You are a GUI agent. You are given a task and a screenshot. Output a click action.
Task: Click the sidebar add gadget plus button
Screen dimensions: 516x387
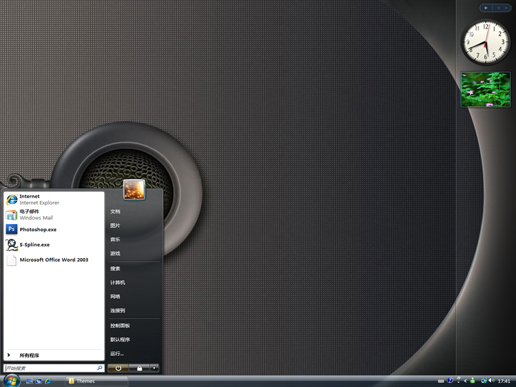(486, 8)
